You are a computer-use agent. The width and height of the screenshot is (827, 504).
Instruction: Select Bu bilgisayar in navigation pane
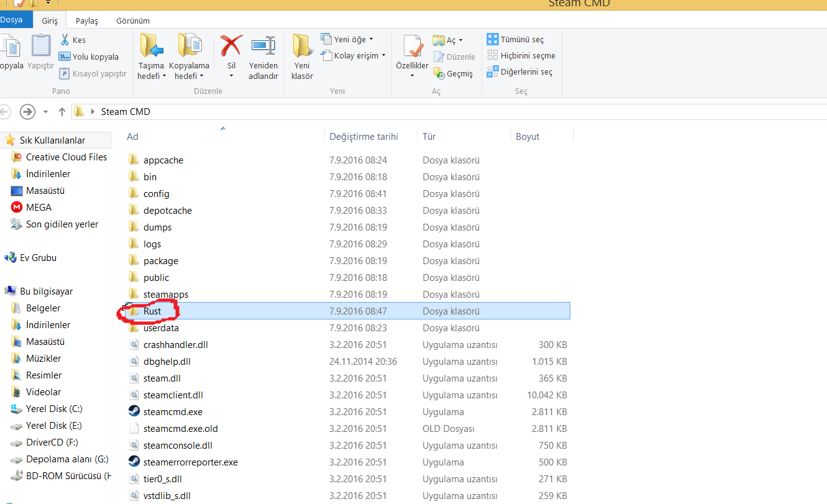pos(46,291)
